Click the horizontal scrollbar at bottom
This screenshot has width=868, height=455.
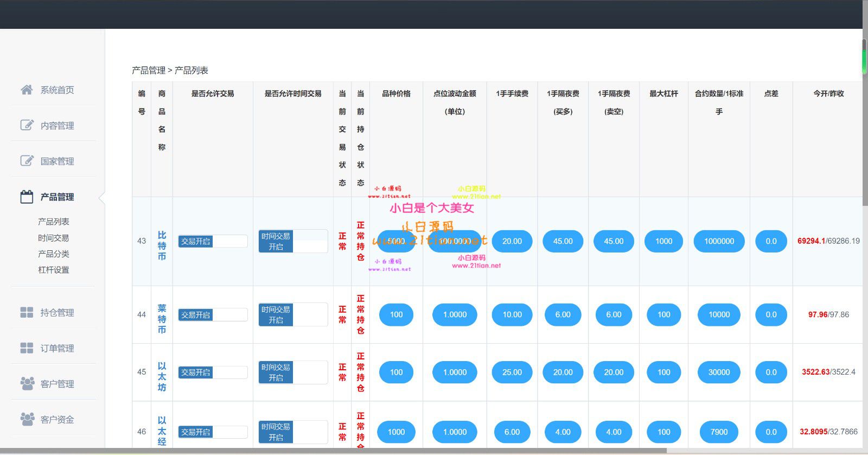coord(334,451)
